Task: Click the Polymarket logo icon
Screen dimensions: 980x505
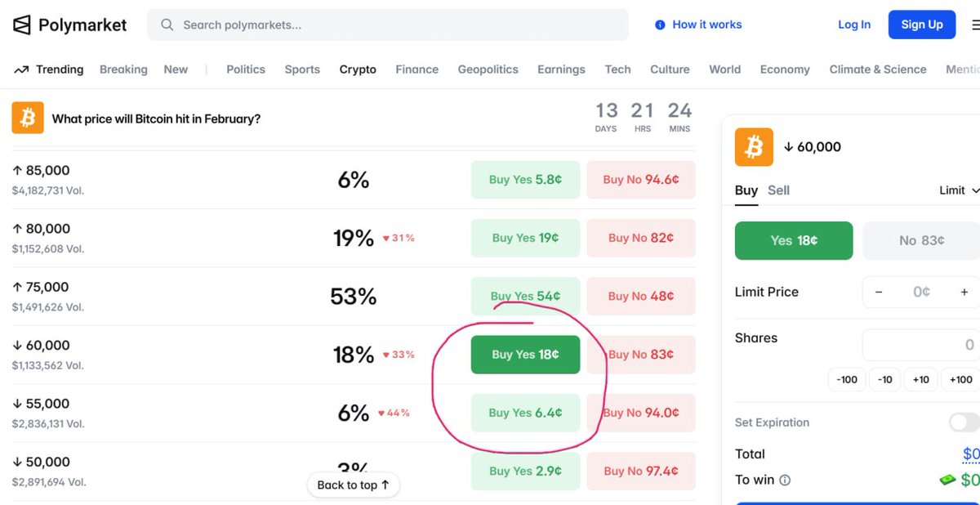Action: tap(22, 25)
